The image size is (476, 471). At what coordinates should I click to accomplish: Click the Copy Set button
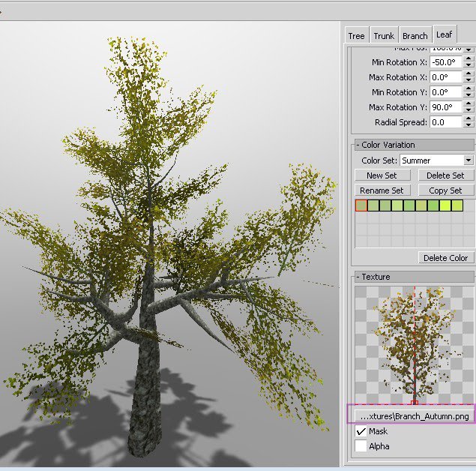point(445,190)
